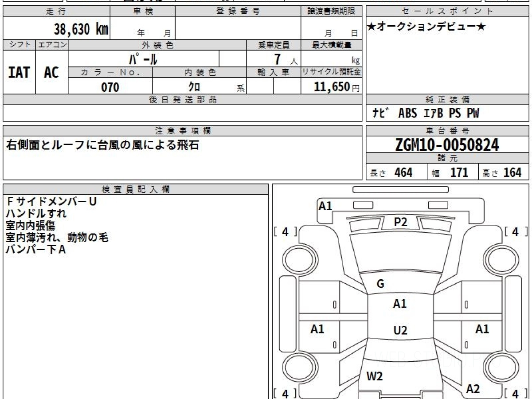Click the A1 mark on the diagram's right door

[482, 329]
